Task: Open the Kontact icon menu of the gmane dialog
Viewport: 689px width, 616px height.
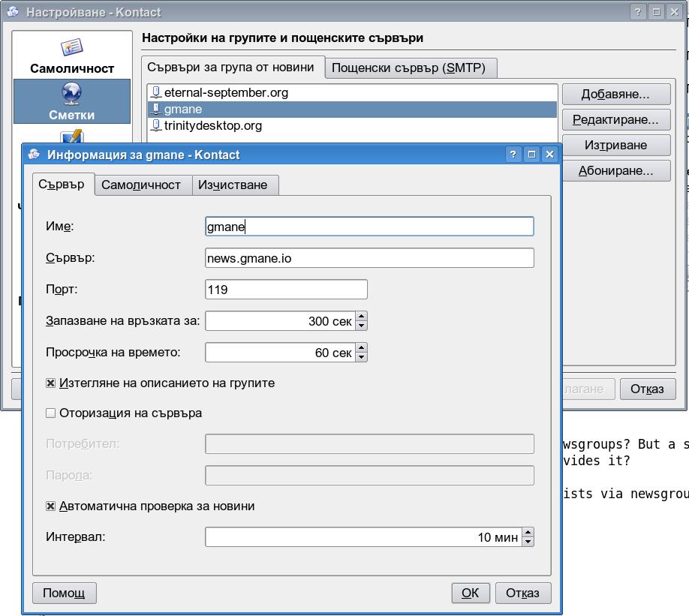Action: (34, 155)
